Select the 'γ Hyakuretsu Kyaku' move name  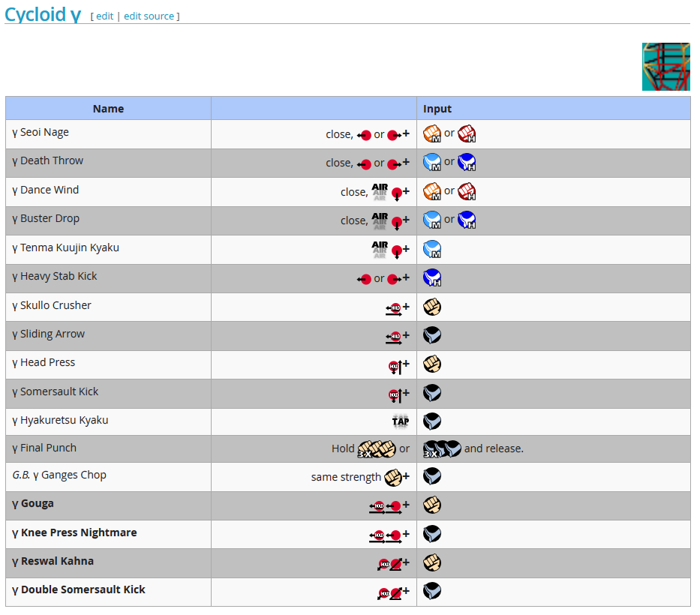pos(60,421)
